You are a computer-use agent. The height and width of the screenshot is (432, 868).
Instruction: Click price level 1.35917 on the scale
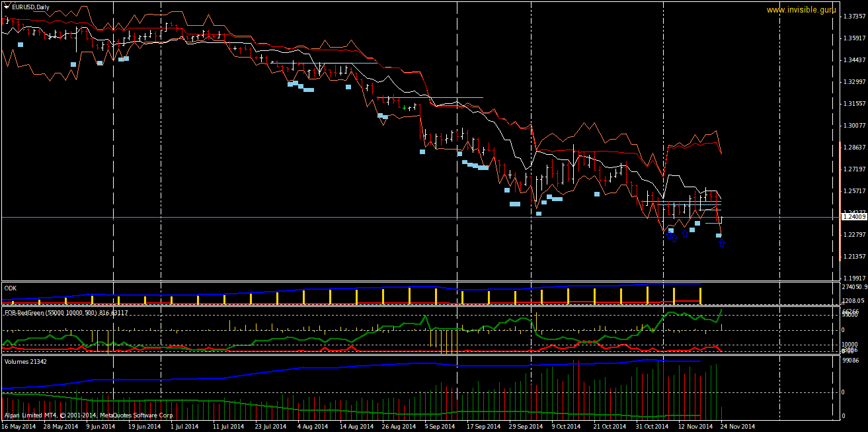coord(853,38)
